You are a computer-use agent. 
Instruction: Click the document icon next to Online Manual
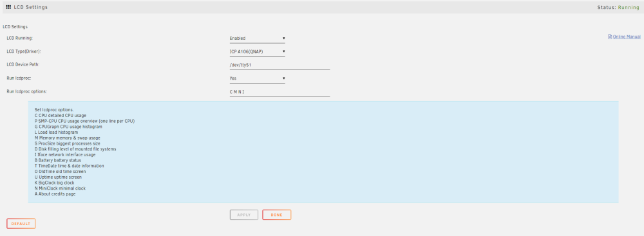(609, 37)
